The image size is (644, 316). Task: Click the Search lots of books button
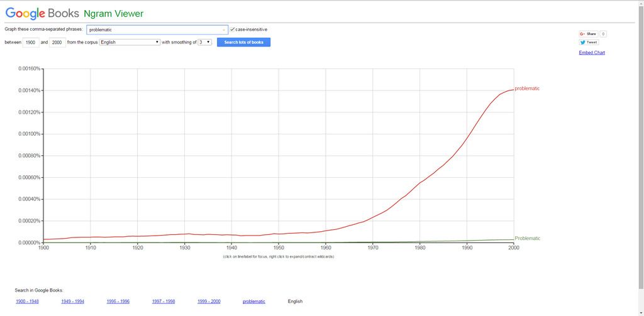point(243,42)
